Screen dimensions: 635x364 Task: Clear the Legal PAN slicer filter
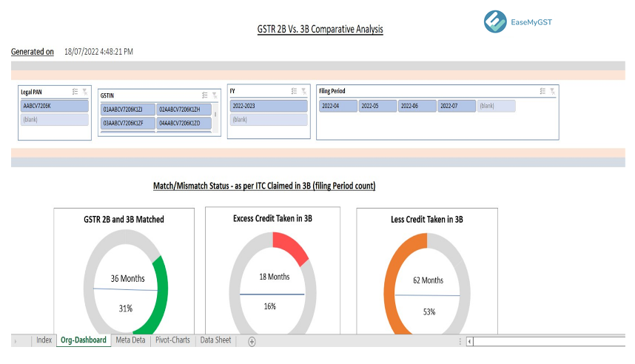[84, 92]
